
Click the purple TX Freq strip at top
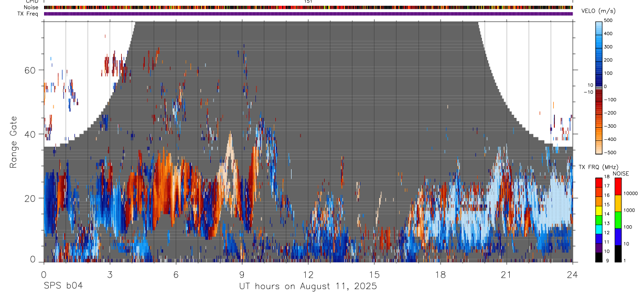[308, 14]
